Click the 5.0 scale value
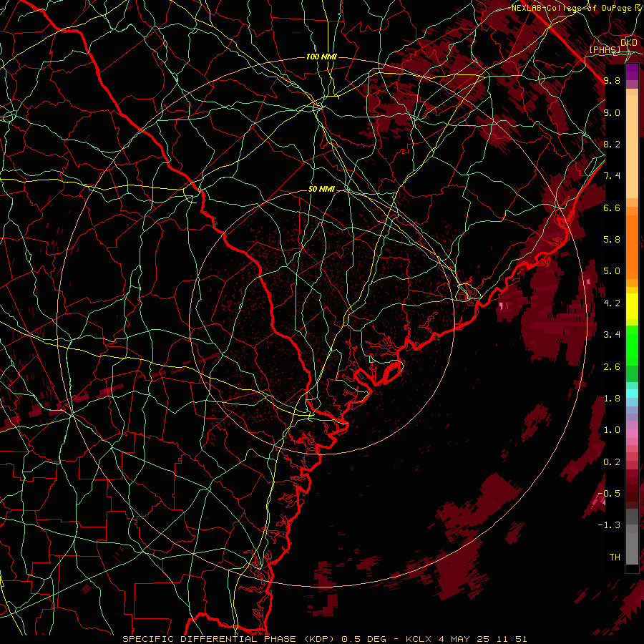Image resolution: width=644 pixels, height=644 pixels. pos(612,271)
